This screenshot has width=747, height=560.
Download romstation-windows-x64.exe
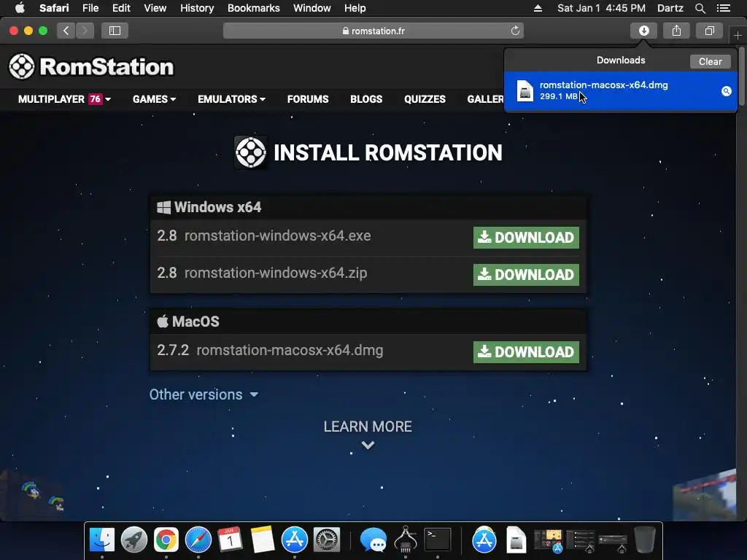point(526,237)
